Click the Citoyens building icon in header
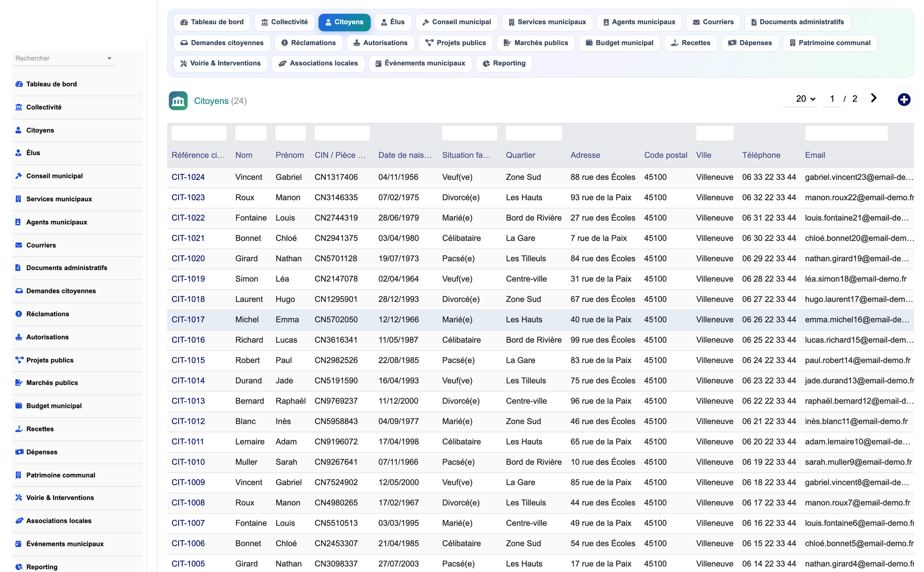 (178, 101)
